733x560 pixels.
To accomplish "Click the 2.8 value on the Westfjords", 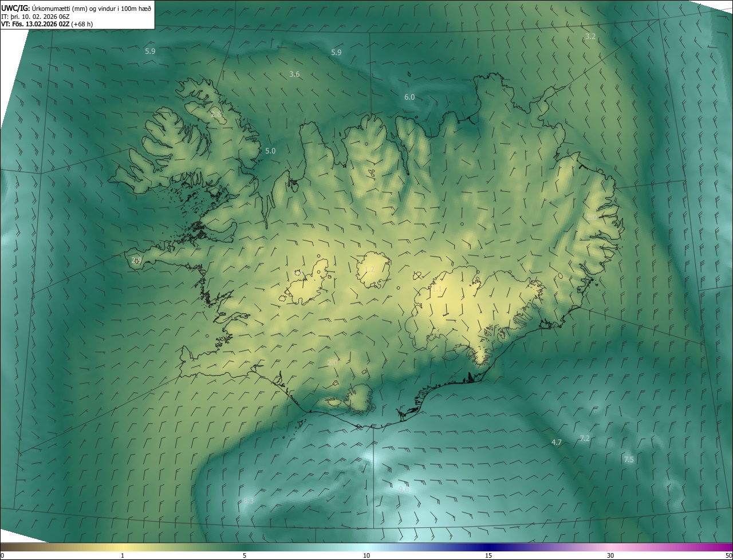I will [216, 114].
